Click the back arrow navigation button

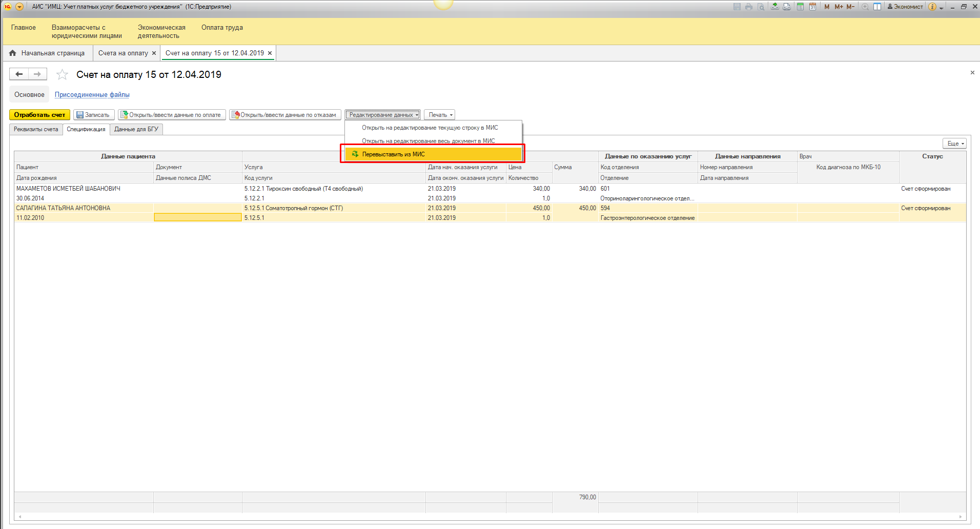pyautogui.click(x=19, y=74)
